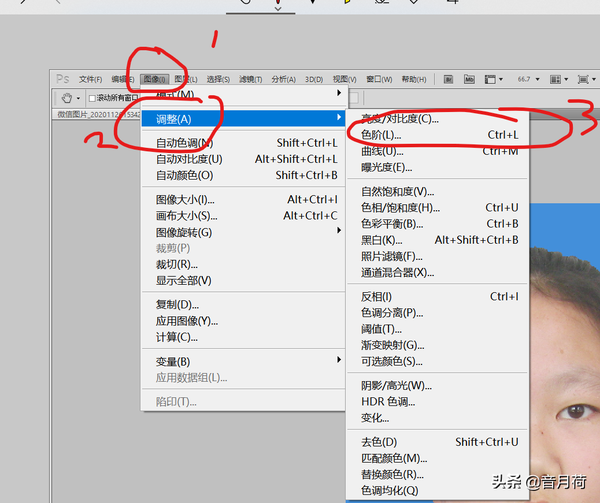Image resolution: width=600 pixels, height=503 pixels.
Task: Open the Hand tool preset picker arrow
Action: pos(78,98)
